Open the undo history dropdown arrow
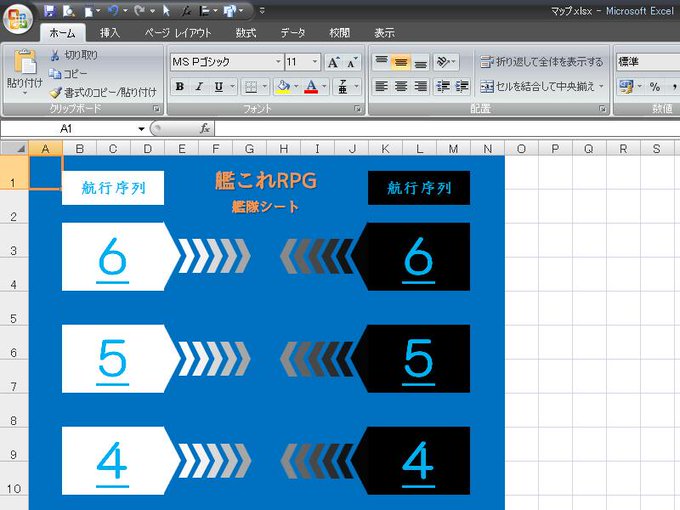 [125, 11]
